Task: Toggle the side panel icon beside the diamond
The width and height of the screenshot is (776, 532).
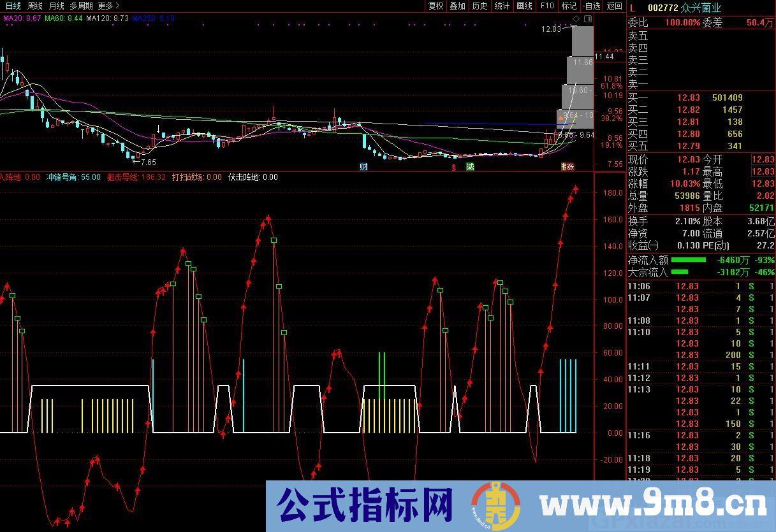Action: pyautogui.click(x=587, y=20)
